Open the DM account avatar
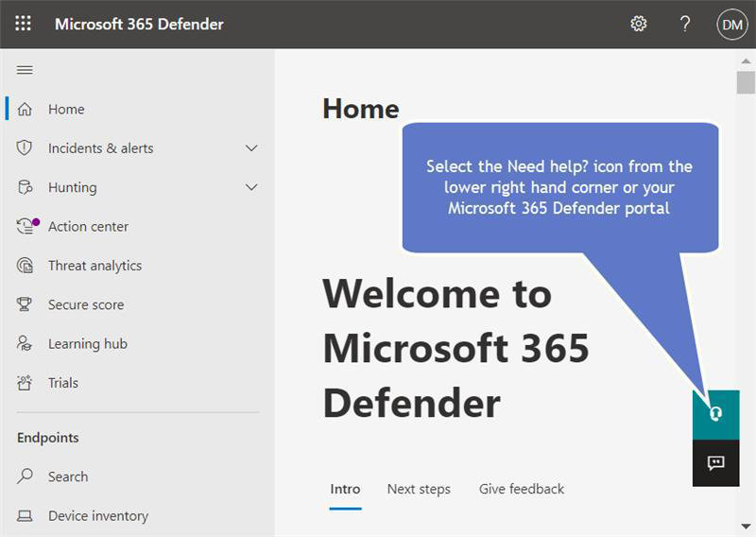Image resolution: width=756 pixels, height=537 pixels. pos(731,25)
